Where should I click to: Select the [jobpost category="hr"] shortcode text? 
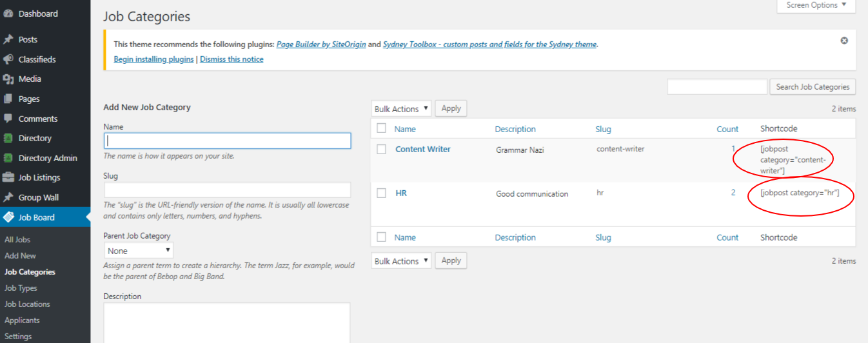(x=800, y=193)
